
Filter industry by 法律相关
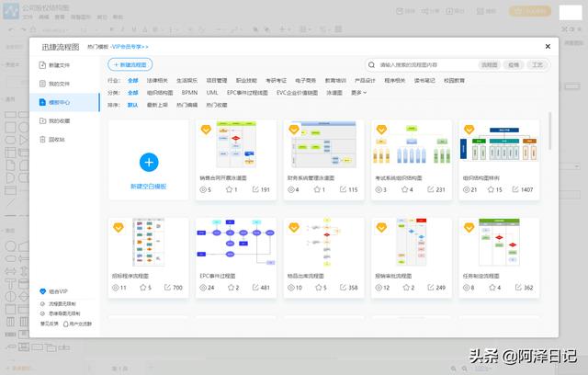157,81
